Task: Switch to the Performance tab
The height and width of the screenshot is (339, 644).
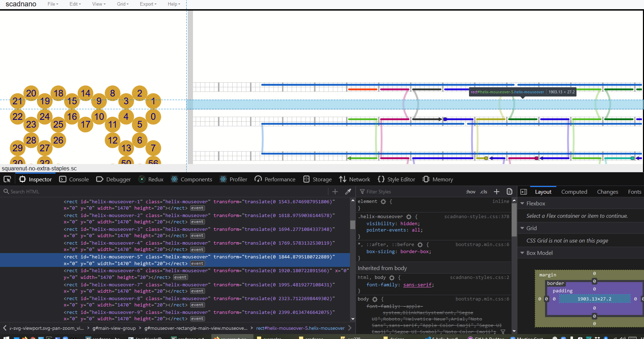Action: point(275,179)
